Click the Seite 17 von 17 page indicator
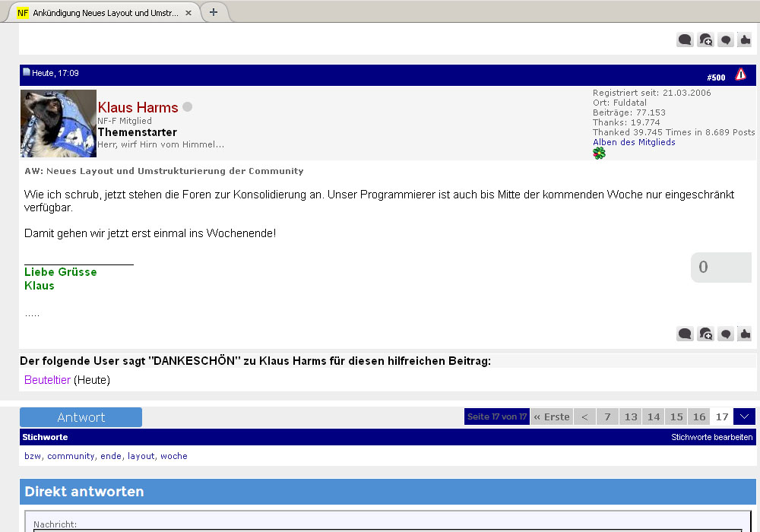 pos(497,416)
